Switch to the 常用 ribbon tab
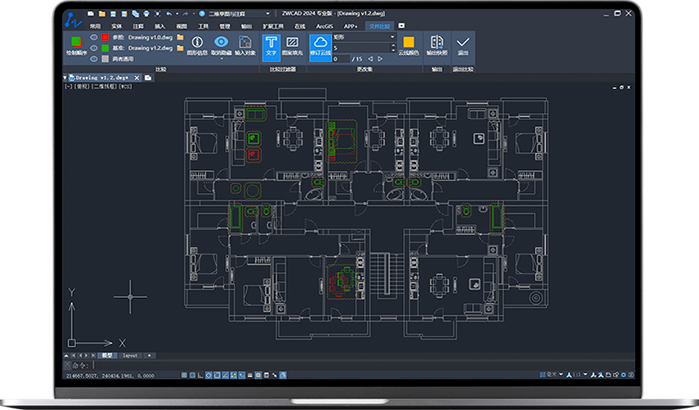The height and width of the screenshot is (410, 699). point(95,26)
